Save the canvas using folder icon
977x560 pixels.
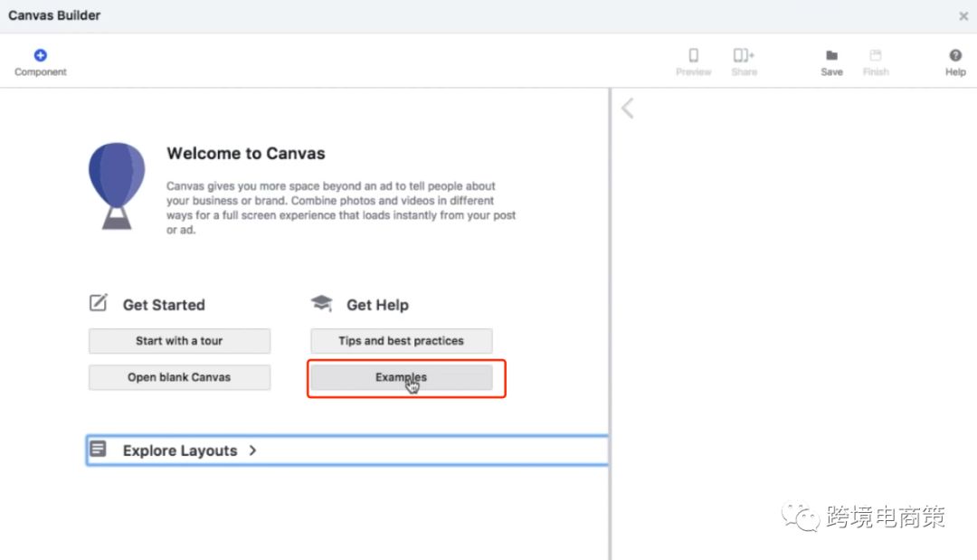click(831, 55)
